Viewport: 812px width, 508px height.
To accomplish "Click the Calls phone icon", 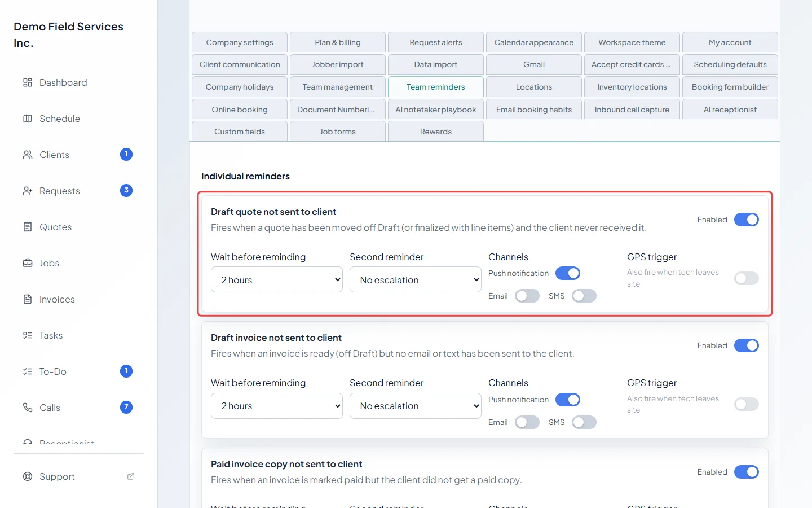I will point(28,408).
